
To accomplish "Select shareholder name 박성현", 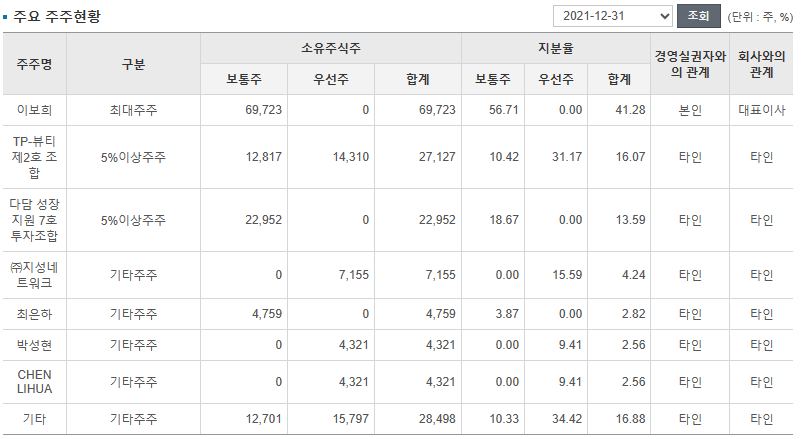I will [34, 345].
